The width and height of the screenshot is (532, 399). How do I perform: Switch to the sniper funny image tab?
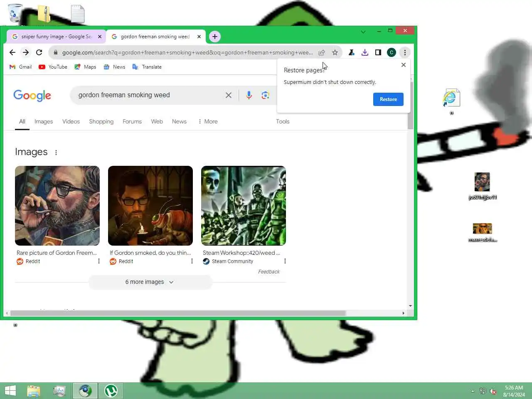pos(56,37)
